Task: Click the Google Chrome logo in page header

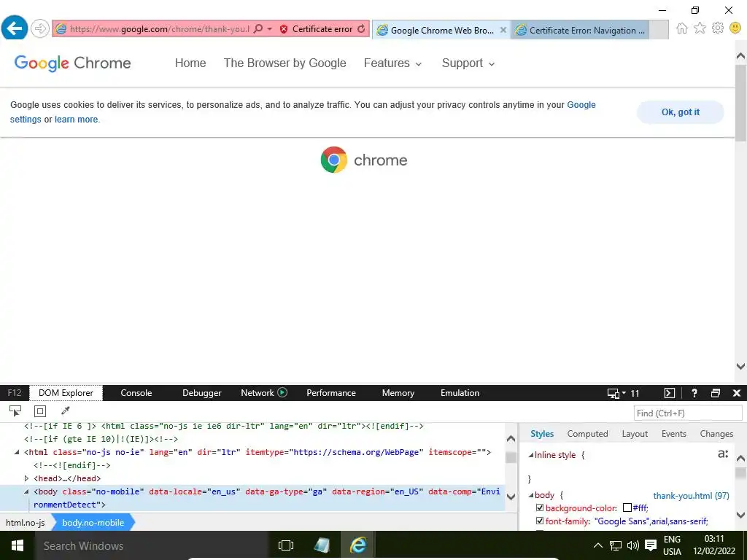Action: coord(72,63)
